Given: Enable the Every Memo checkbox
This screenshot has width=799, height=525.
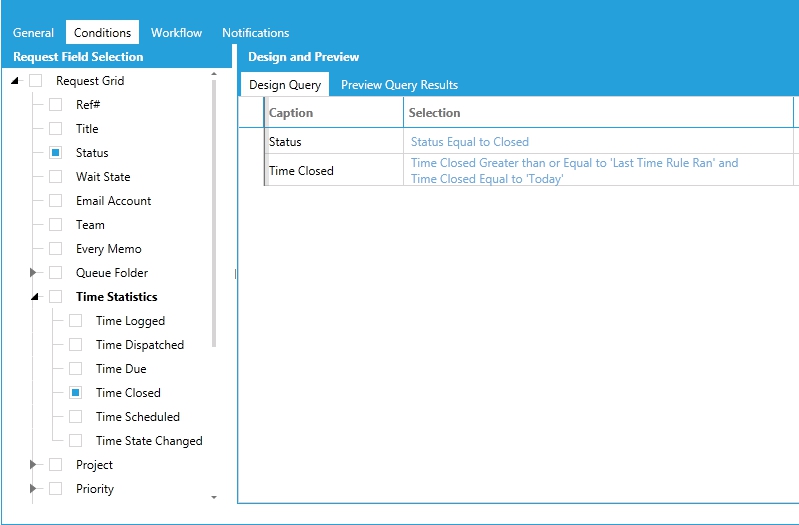Looking at the screenshot, I should point(56,249).
